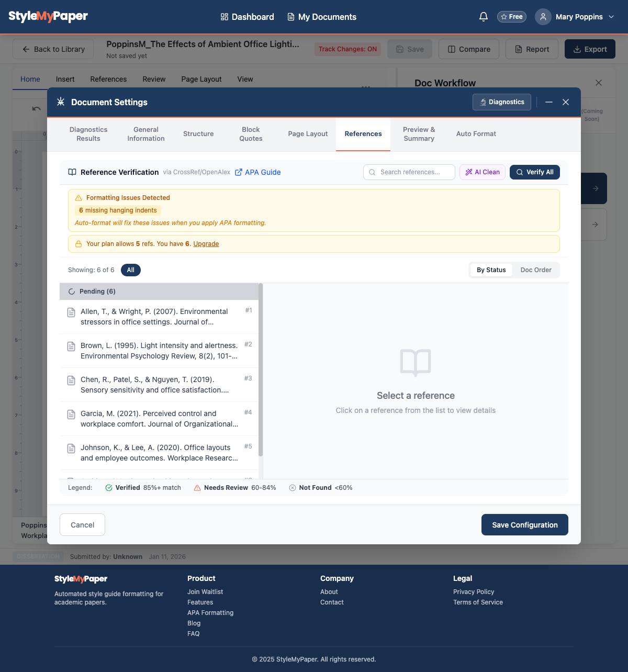
Task: Open Preview & Summary tab
Action: (x=419, y=134)
